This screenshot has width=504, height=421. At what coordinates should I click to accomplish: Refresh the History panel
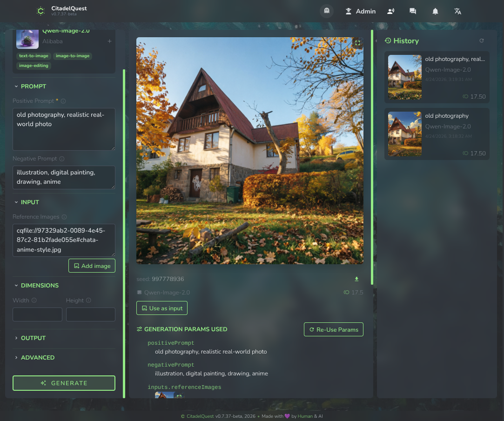coord(482,40)
